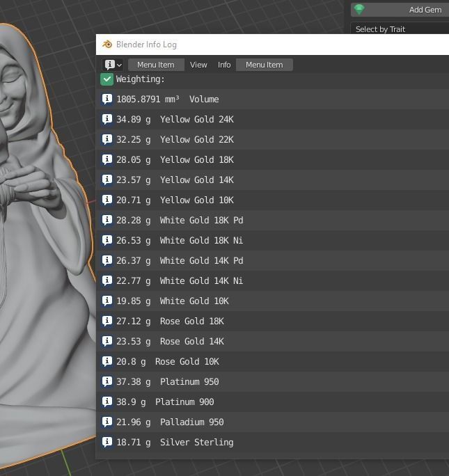Click the Blender logo in Info Log title
Viewport: 449px width, 476px height.
click(107, 45)
